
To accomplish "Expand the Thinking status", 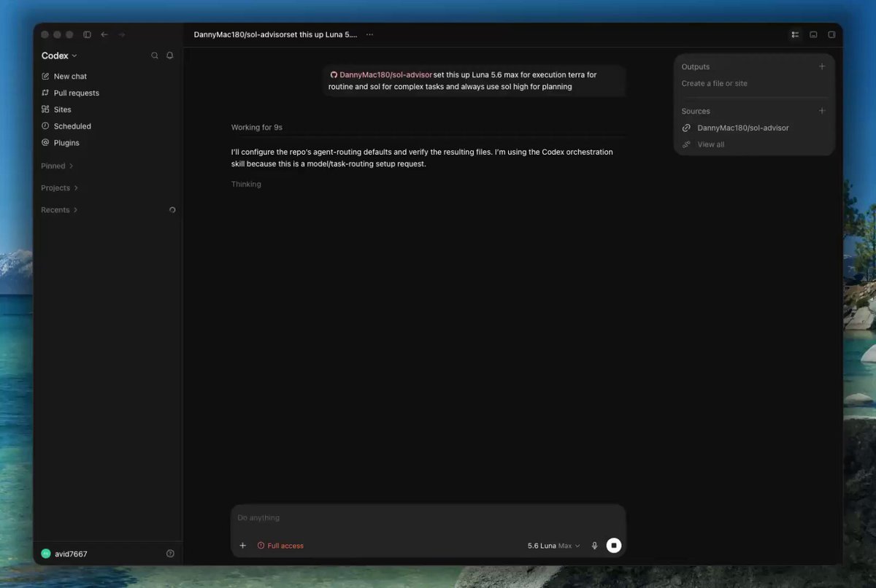I will click(x=246, y=184).
